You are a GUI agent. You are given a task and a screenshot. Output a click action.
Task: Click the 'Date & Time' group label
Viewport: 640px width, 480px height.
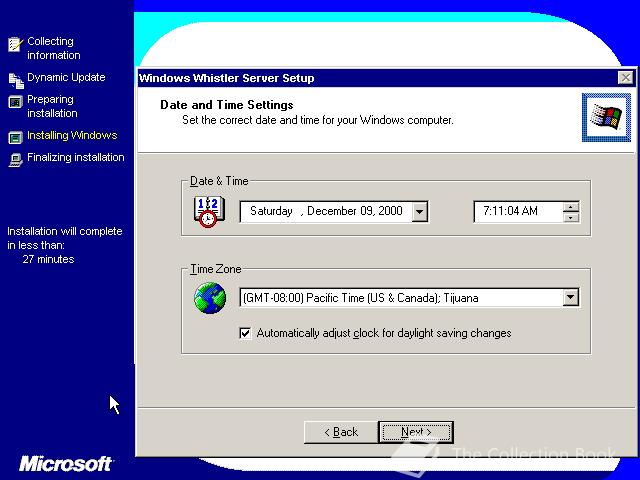tap(219, 181)
